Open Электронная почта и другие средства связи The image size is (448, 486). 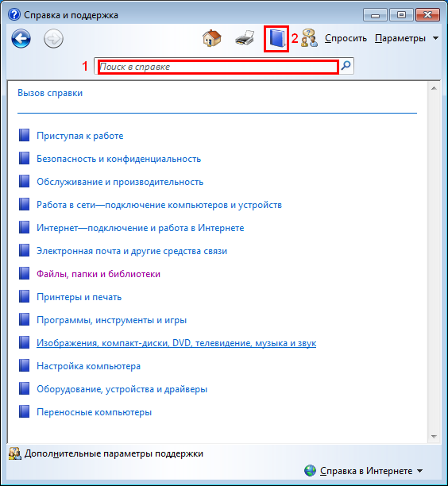[132, 251]
